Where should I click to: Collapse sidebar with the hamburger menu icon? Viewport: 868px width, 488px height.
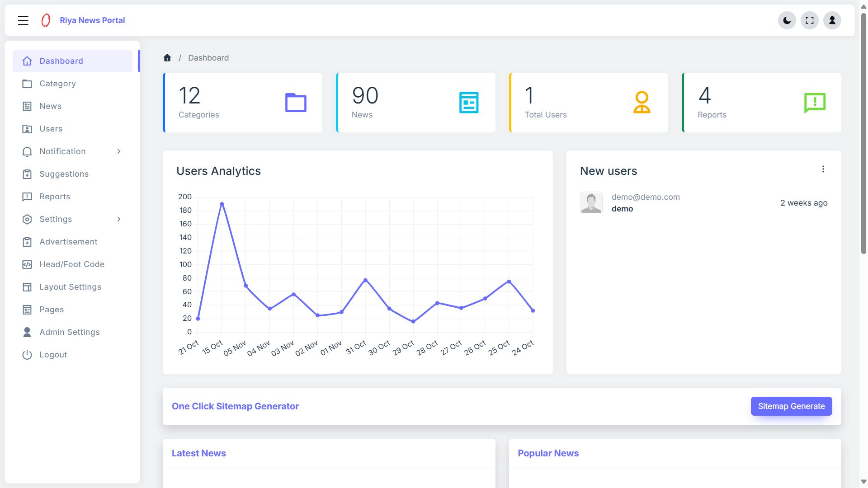(x=23, y=20)
